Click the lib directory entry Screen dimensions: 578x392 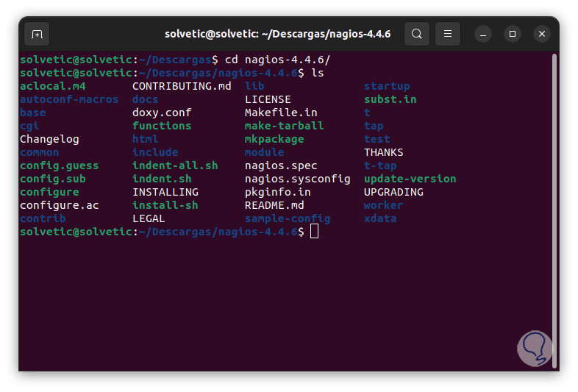(254, 86)
